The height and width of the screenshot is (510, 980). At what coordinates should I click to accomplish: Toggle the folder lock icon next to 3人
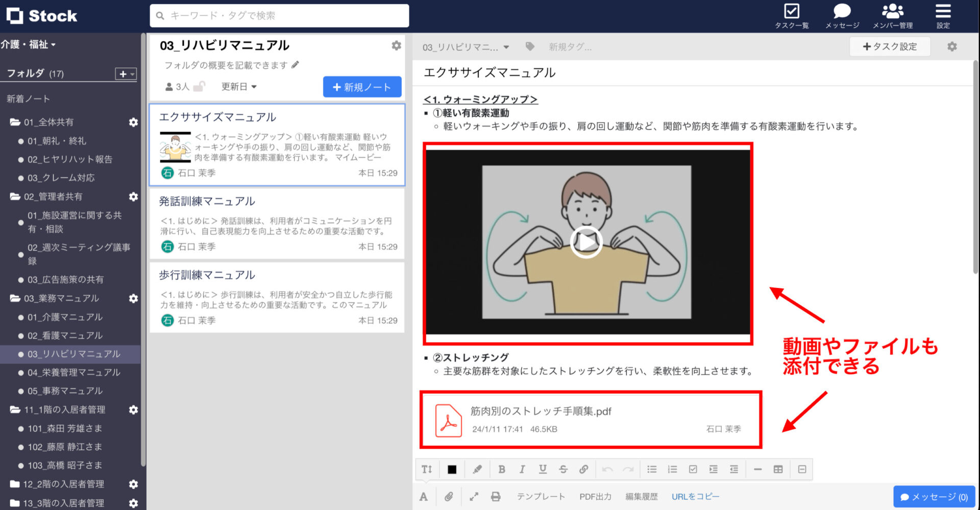coord(200,86)
